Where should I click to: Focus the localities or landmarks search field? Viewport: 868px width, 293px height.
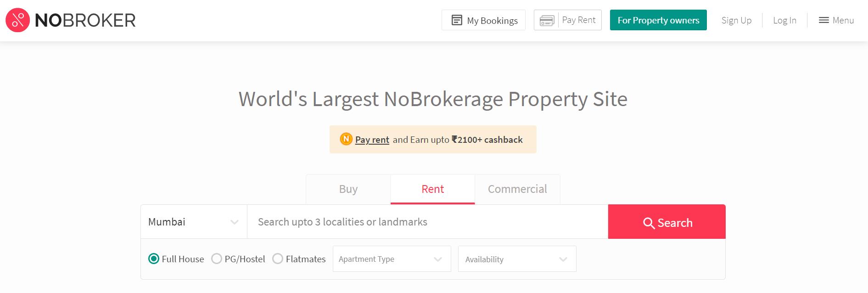[427, 222]
